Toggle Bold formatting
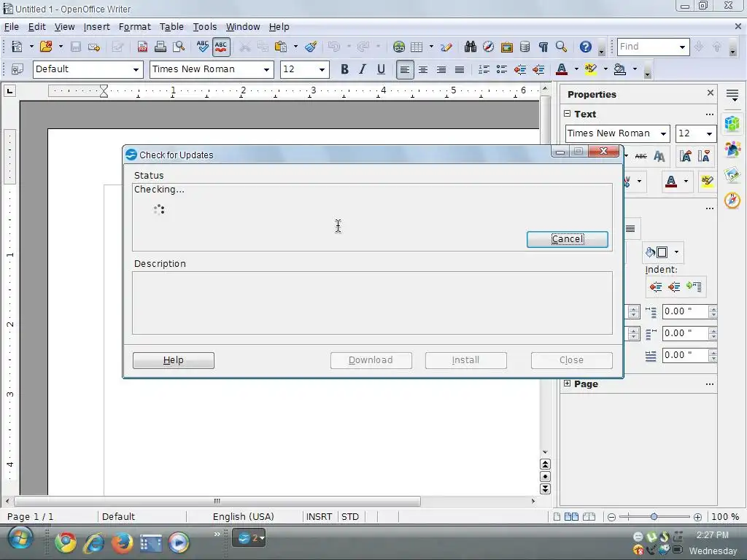 344,69
